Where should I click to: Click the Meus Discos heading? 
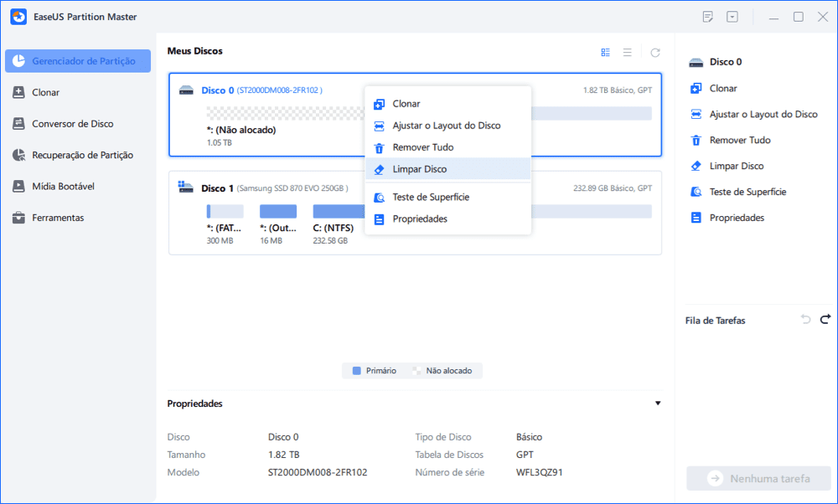194,51
